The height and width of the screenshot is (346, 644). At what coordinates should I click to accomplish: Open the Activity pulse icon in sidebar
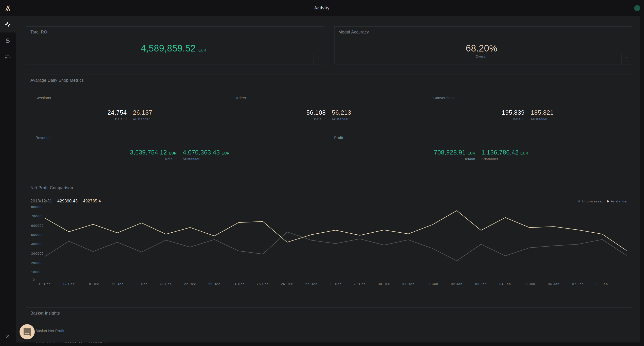[8, 25]
